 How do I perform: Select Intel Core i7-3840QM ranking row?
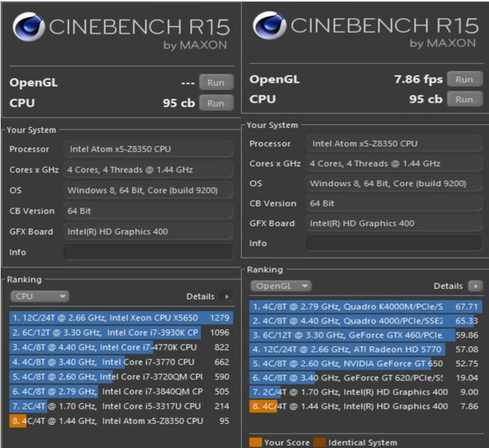pyautogui.click(x=121, y=391)
